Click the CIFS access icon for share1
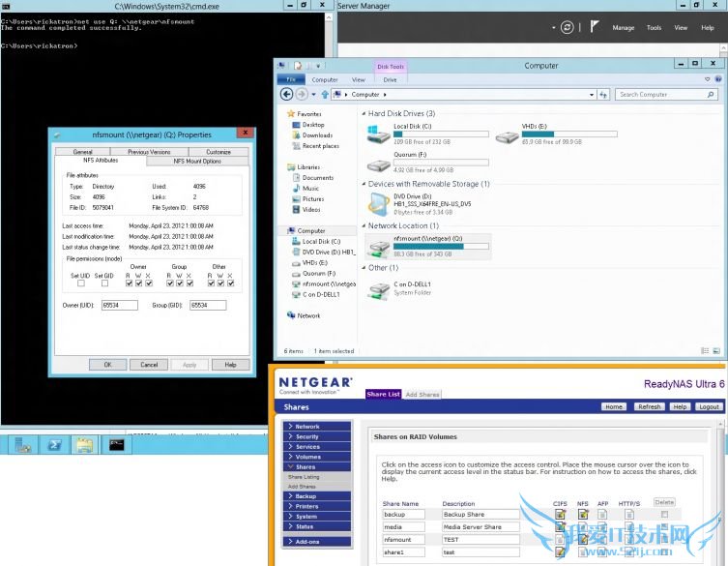Image resolution: width=728 pixels, height=566 pixels. pos(560,552)
